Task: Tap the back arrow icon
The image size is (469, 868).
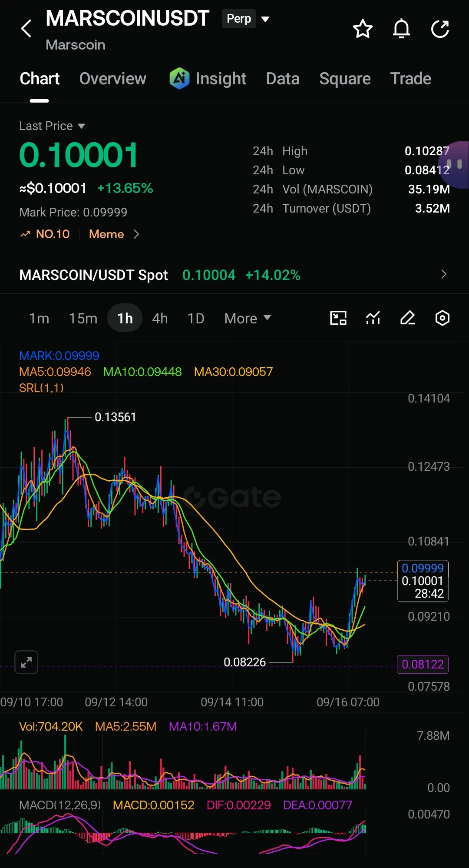Action: pos(26,29)
